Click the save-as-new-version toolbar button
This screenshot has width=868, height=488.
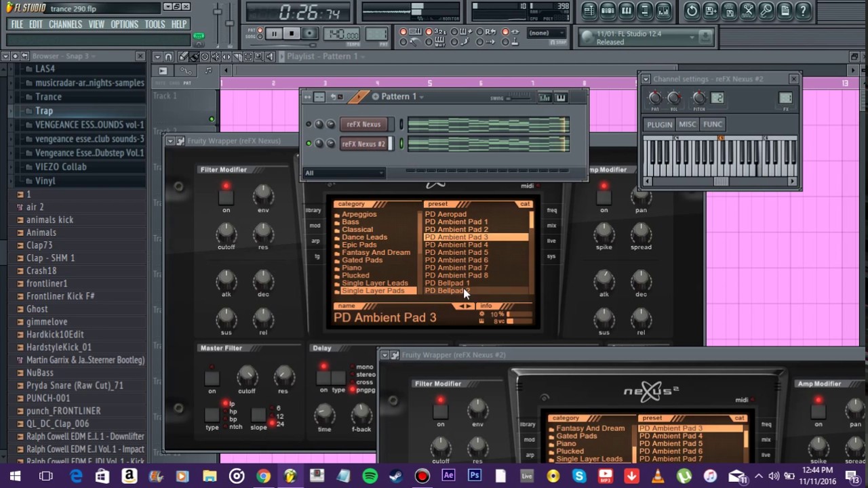pyautogui.click(x=710, y=10)
